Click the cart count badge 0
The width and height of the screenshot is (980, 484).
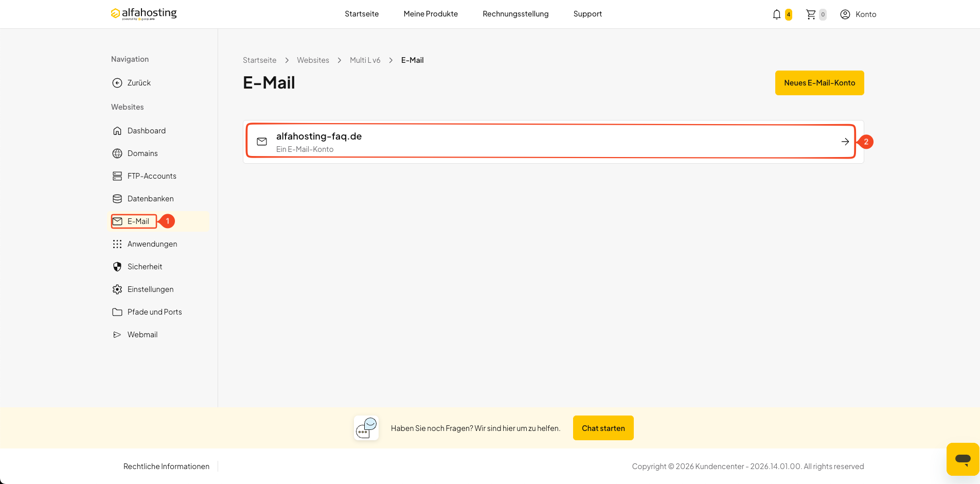click(x=823, y=14)
